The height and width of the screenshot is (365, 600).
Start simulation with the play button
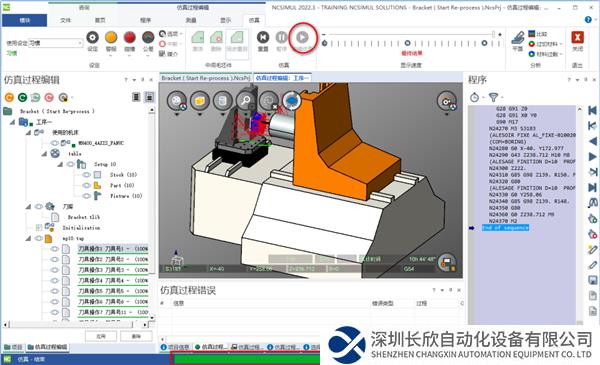pos(302,37)
